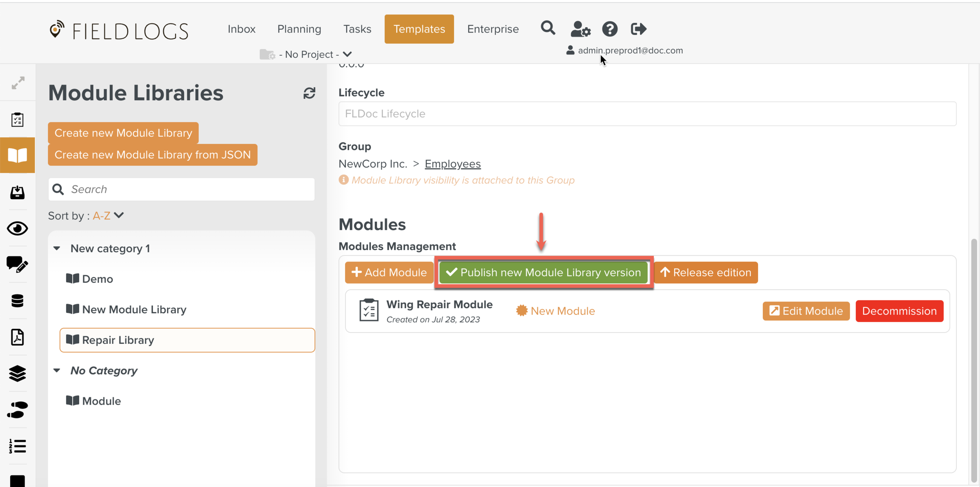Collapse the New category 1 section
This screenshot has height=487, width=980.
coord(57,248)
